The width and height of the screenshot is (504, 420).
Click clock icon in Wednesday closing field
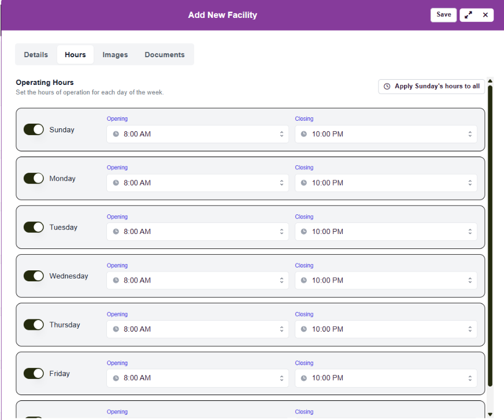(x=304, y=280)
